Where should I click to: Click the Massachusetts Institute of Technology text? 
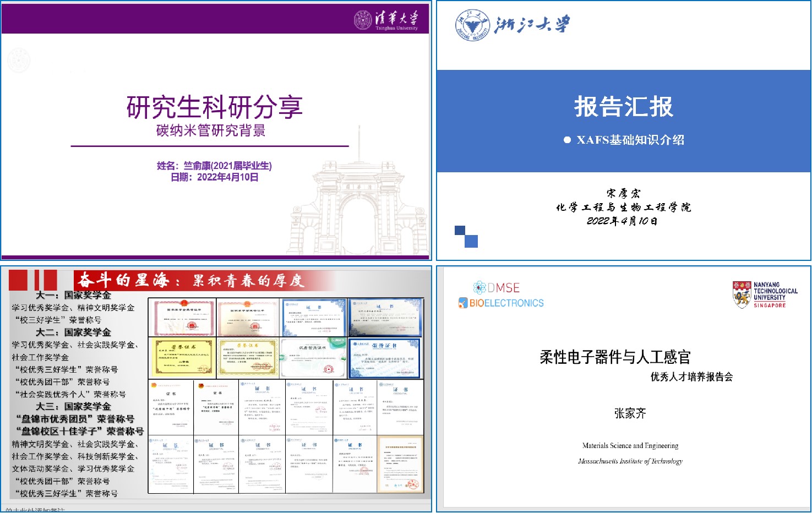pyautogui.click(x=630, y=461)
